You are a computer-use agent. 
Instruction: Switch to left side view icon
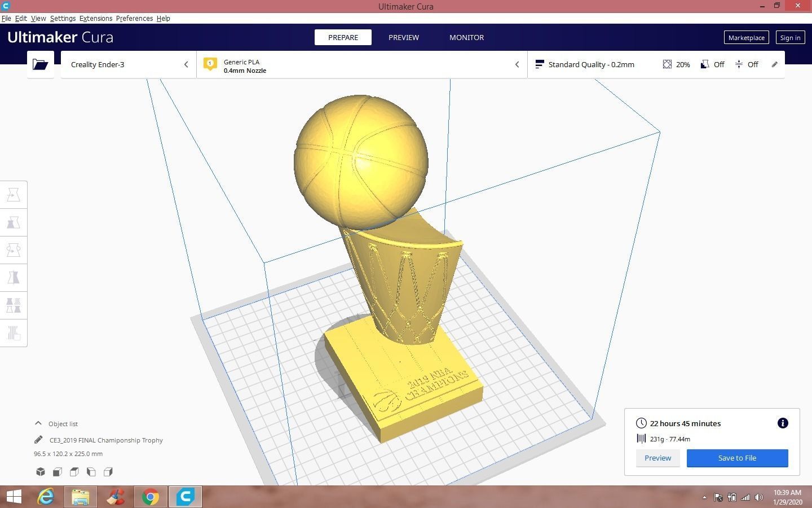(x=91, y=472)
